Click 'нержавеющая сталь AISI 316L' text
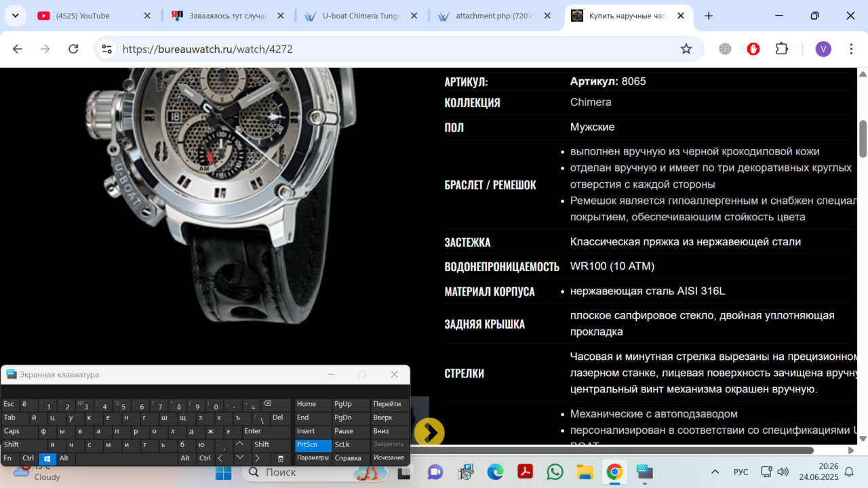The image size is (868, 488). coord(648,291)
